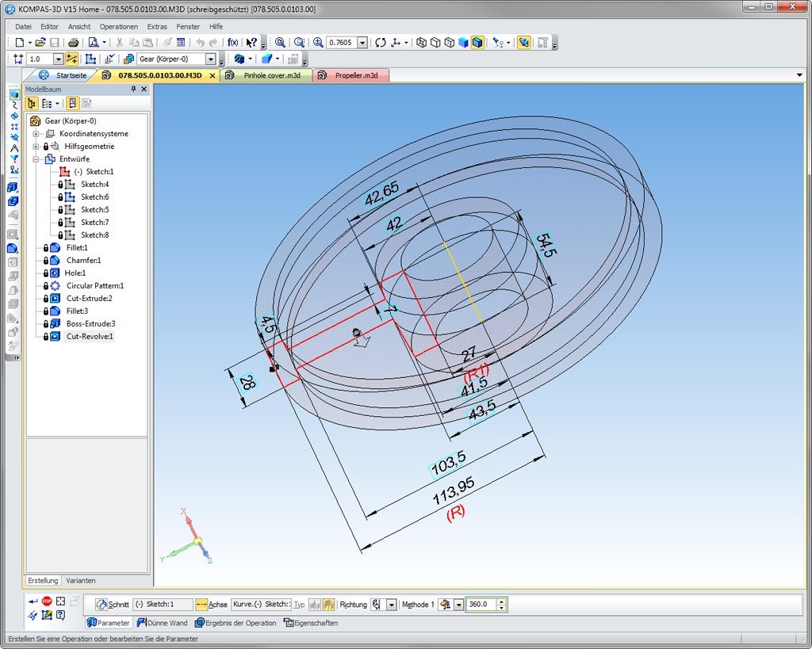The image size is (812, 649).
Task: Open the rebuild model icon near Gear dropdown
Action: 128,59
